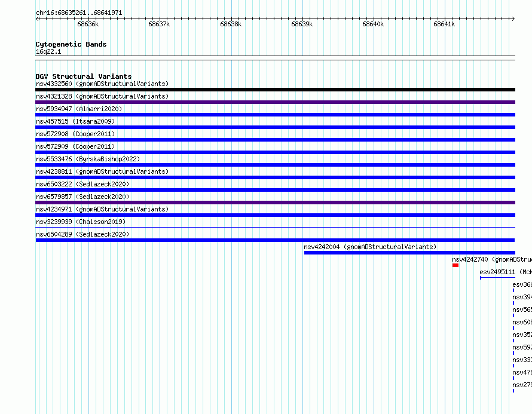Viewport: 532px width, 414px height.
Task: Open the truncated nsv352 variant label
Action: [x=522, y=335]
